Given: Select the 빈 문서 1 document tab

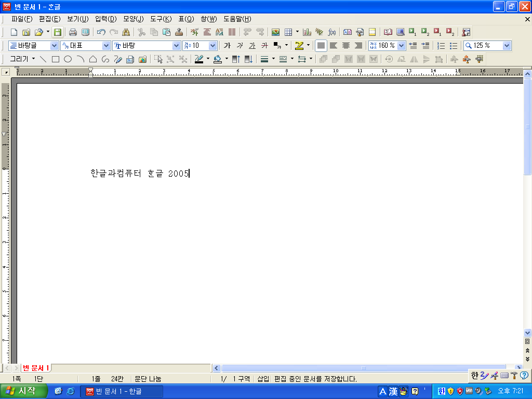Looking at the screenshot, I should pos(36,368).
